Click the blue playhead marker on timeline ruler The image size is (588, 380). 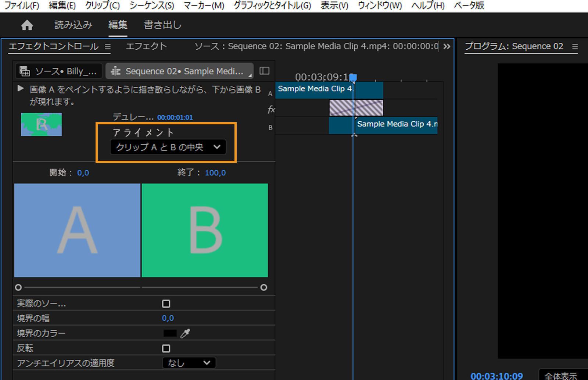(x=353, y=78)
